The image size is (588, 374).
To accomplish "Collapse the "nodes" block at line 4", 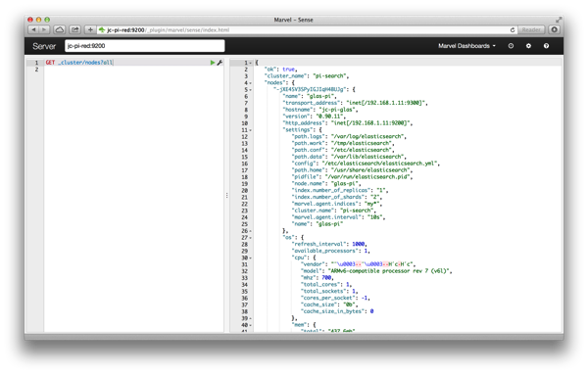I will click(251, 83).
